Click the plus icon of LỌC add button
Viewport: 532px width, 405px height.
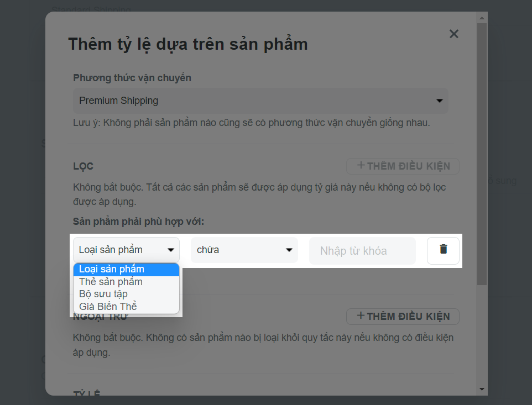(x=361, y=165)
